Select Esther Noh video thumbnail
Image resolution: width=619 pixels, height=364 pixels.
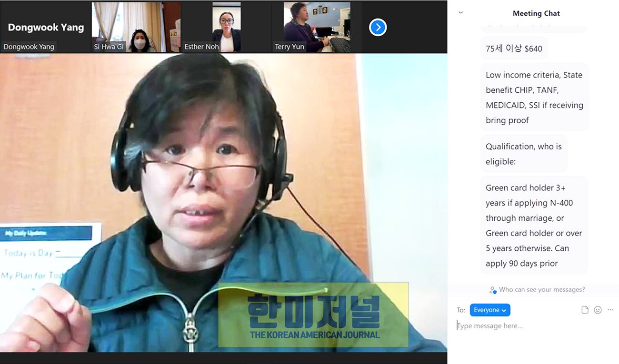pos(226,27)
